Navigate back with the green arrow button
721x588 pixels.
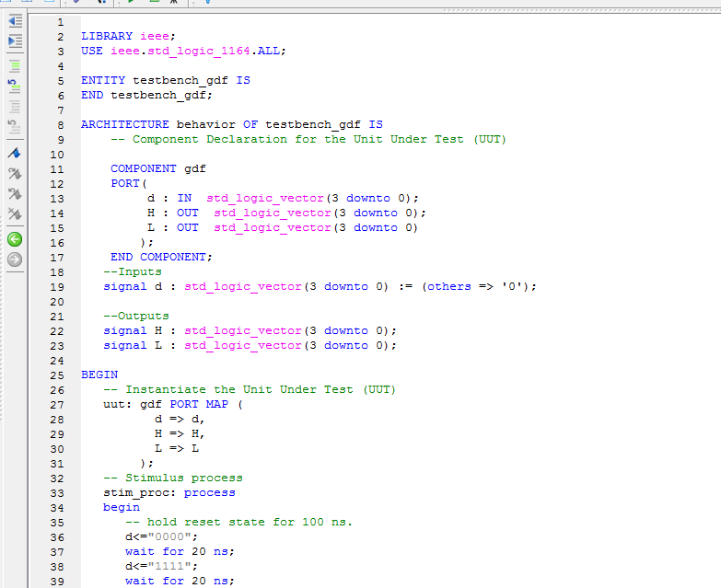pyautogui.click(x=15, y=239)
